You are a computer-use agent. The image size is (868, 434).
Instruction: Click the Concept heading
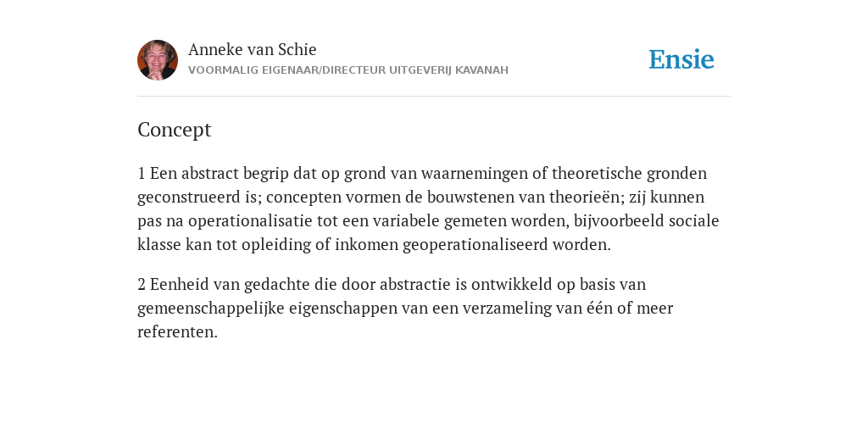[x=175, y=130]
